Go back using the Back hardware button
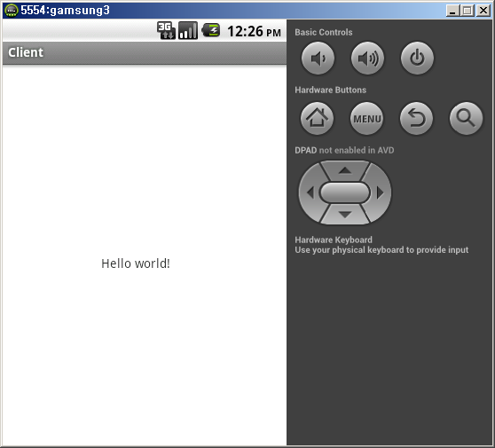495x448 pixels. click(x=416, y=118)
